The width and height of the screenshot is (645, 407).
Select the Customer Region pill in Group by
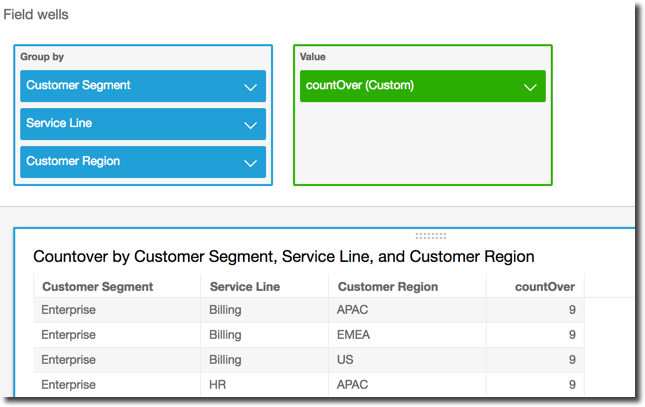tap(130, 162)
